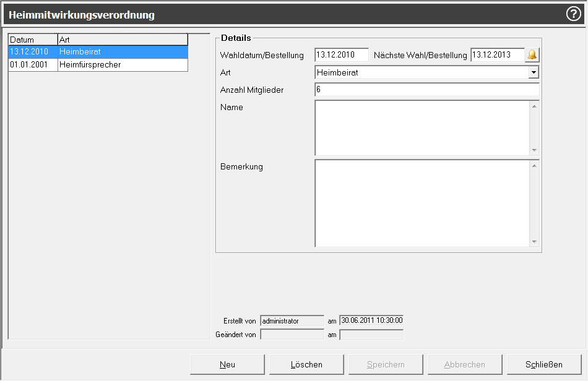
Task: Click inside the Name text area
Action: pos(422,127)
